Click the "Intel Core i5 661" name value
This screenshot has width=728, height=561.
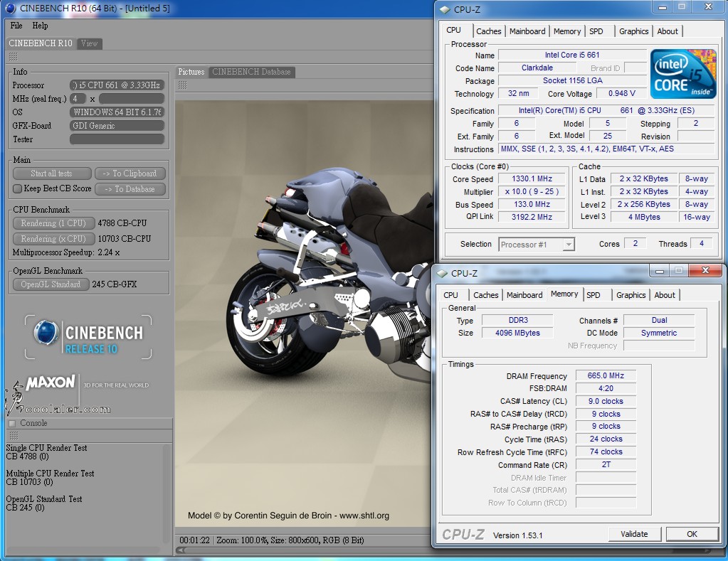click(x=572, y=55)
